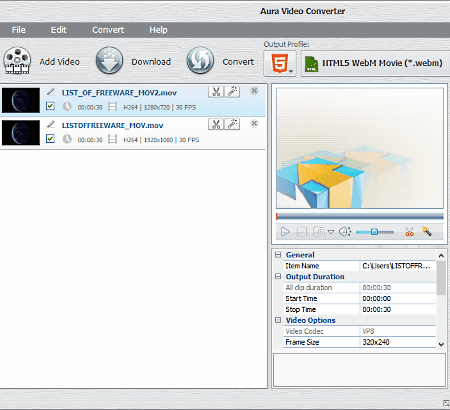450x410 pixels.
Task: Select the LISTOFFREEWARE_MOV.mov thumbnail
Action: coord(21,133)
